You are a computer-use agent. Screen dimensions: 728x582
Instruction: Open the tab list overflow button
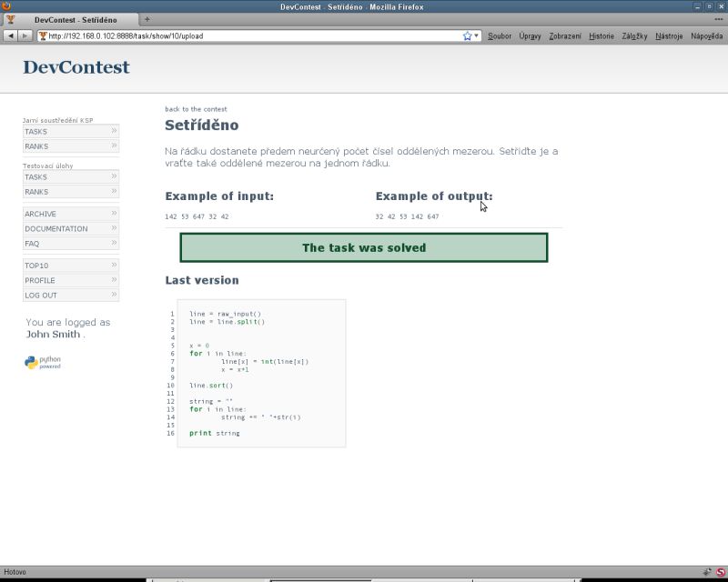coord(718,19)
